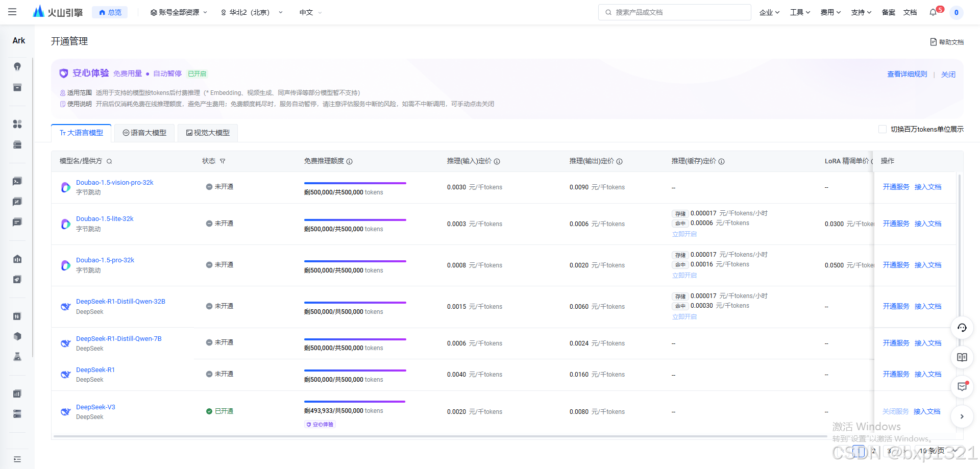Click the info icon beside 免费推理额度
980x469 pixels.
point(350,161)
